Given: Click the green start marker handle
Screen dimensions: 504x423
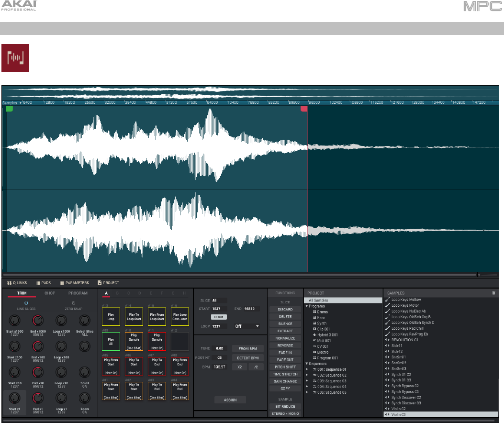Looking at the screenshot, I should pyautogui.click(x=10, y=109).
